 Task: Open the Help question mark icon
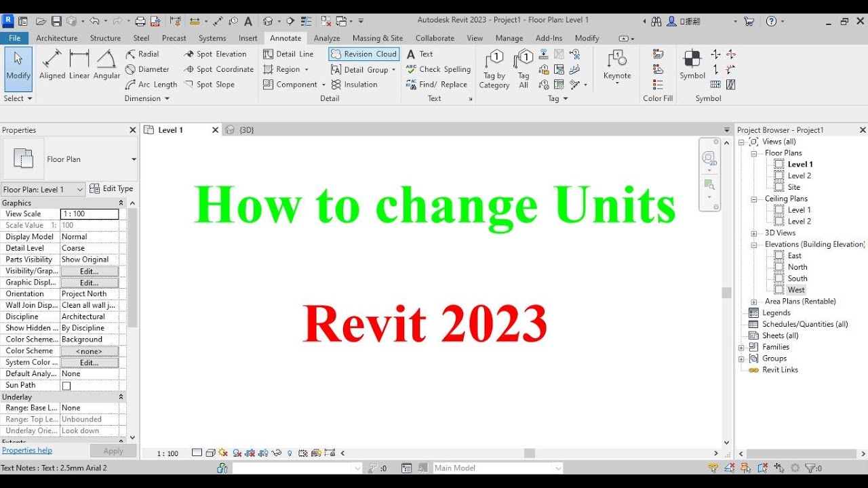tap(771, 21)
